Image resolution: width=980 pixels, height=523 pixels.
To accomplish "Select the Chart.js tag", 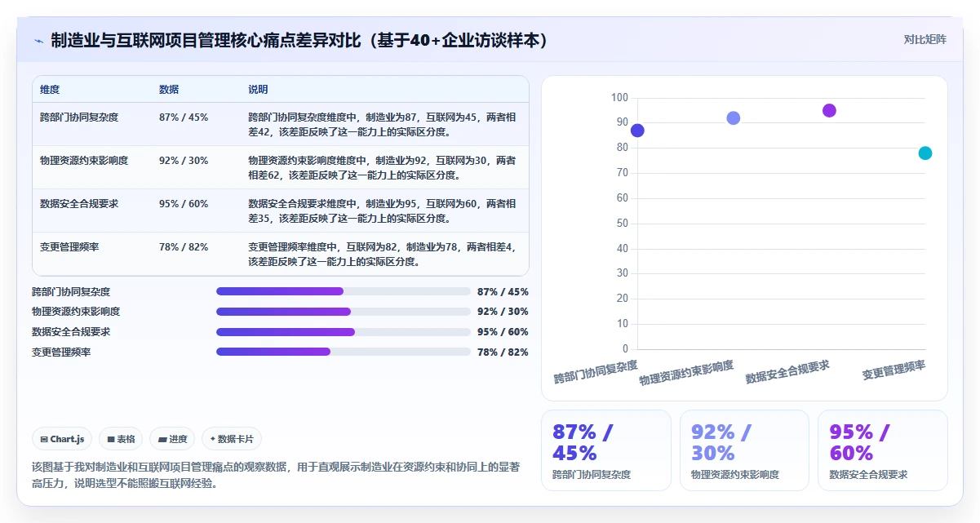I will pyautogui.click(x=63, y=439).
